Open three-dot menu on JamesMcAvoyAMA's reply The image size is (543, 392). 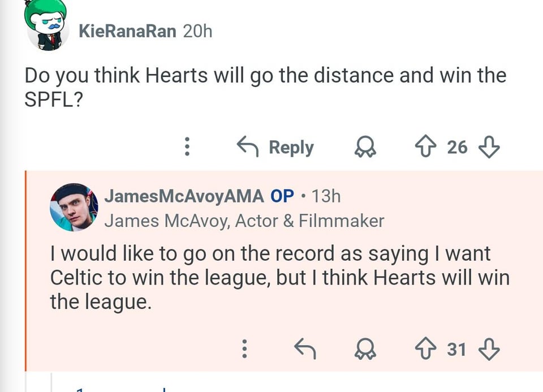coord(244,349)
